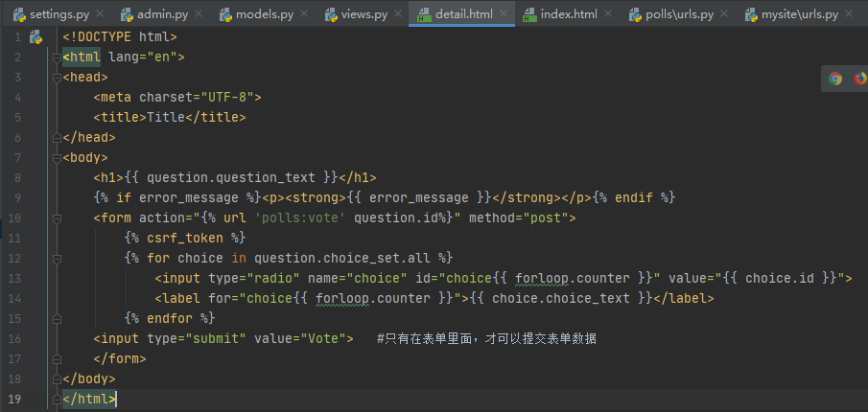
Task: Click the Chinese comment on line 16
Action: point(486,338)
